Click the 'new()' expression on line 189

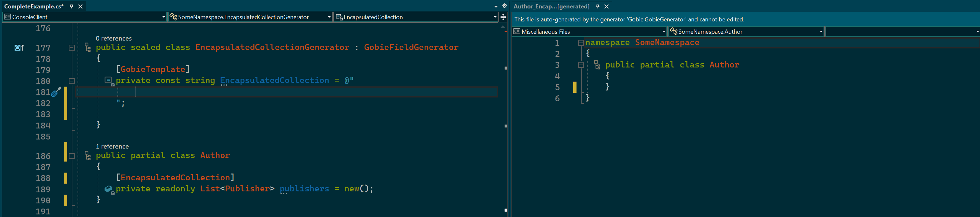click(x=356, y=189)
